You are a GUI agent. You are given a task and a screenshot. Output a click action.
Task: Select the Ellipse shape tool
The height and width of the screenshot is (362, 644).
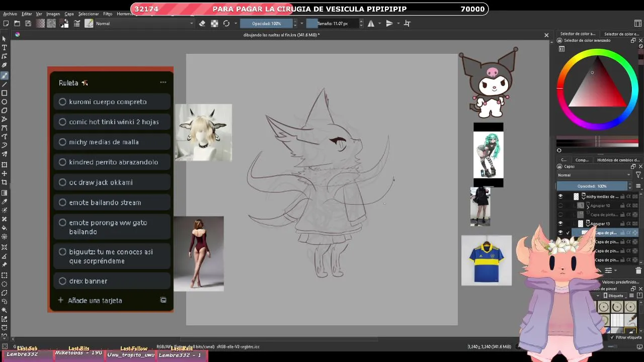(5, 102)
